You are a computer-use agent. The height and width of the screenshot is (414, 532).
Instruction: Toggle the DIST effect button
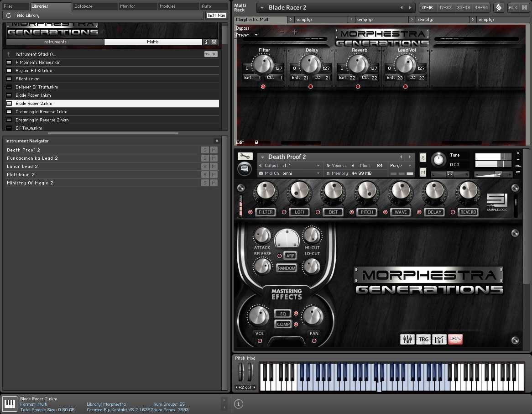pyautogui.click(x=333, y=212)
